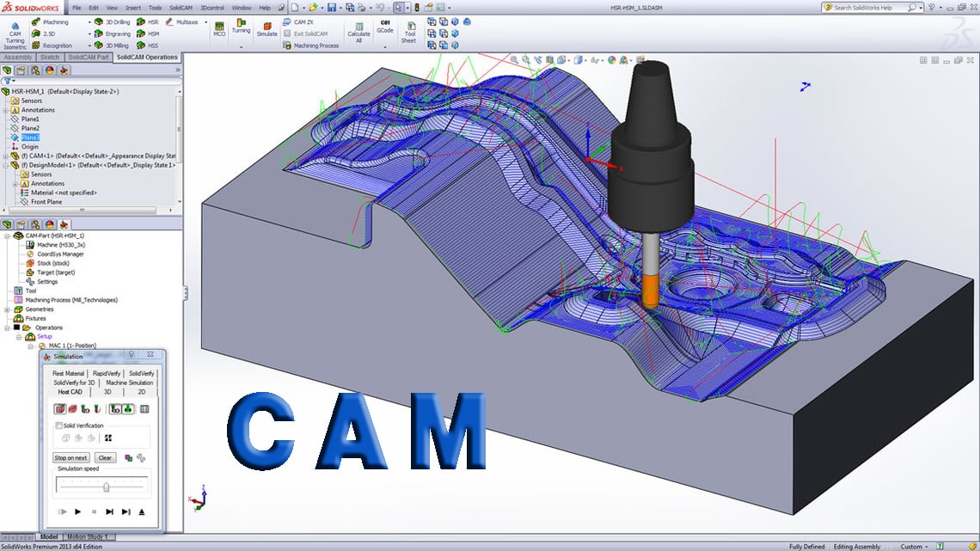
Task: Switch to the SolidCAM Part tab
Action: [89, 58]
